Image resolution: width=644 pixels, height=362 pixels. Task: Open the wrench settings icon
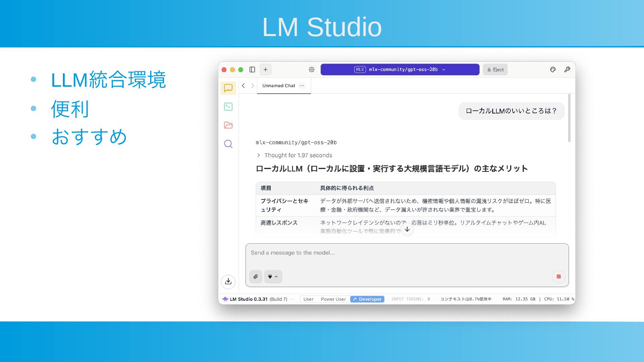point(567,70)
